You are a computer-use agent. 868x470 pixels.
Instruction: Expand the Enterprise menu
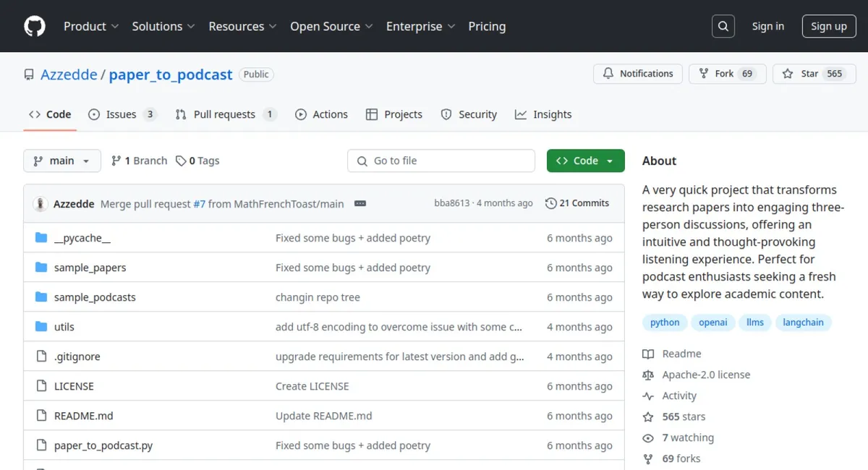point(421,26)
